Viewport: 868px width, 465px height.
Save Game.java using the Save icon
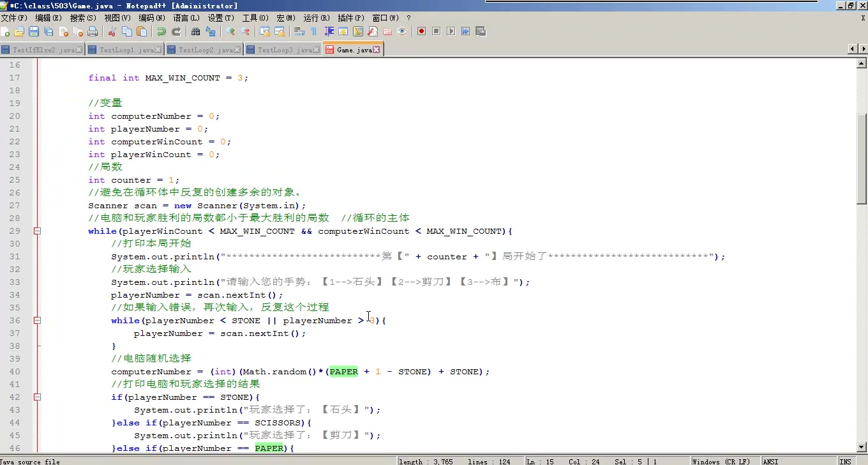point(34,31)
